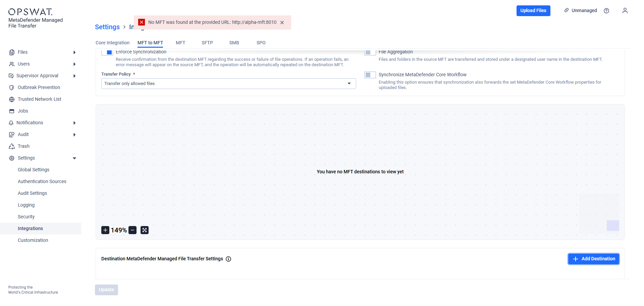Expand the Files menu arrow
Screen dimensions: 644x306
tap(74, 52)
